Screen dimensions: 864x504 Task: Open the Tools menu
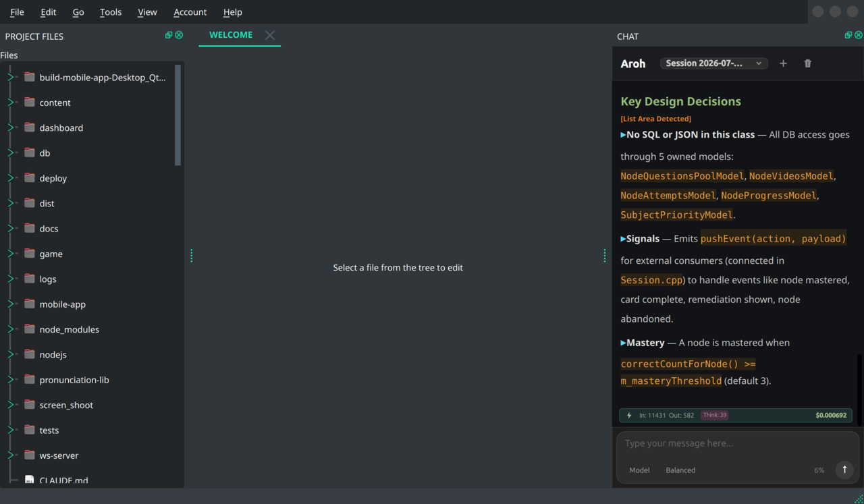tap(111, 12)
